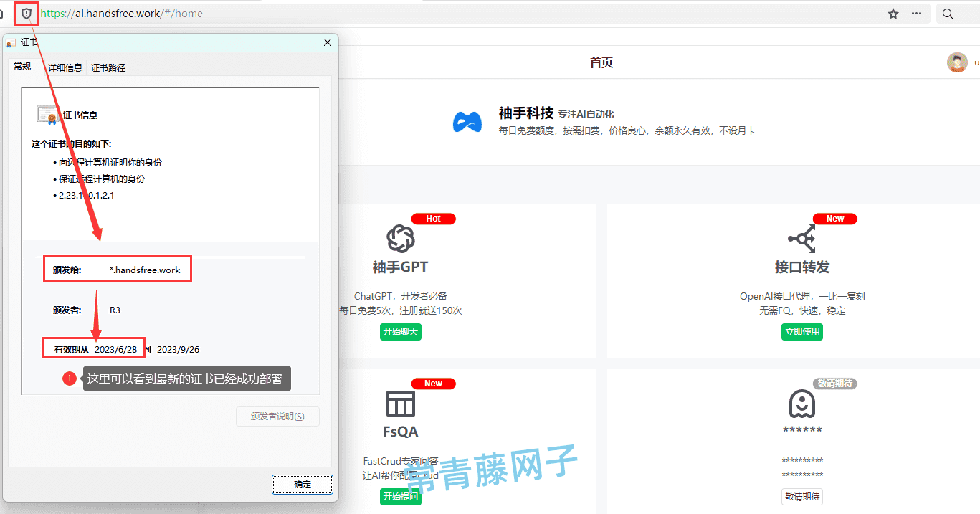Screen dimensions: 980x514
Task: Confirm the dialog with 确定 button
Action: point(303,485)
